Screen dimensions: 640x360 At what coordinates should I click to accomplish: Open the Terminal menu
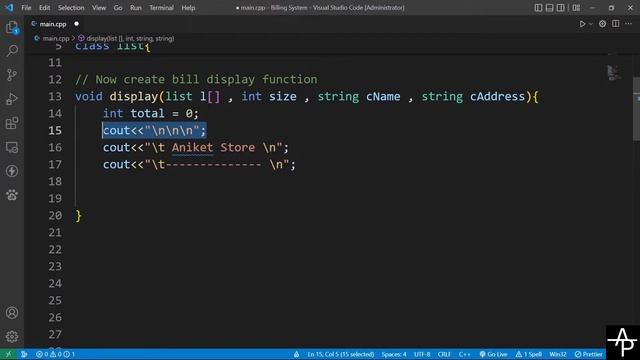[161, 8]
